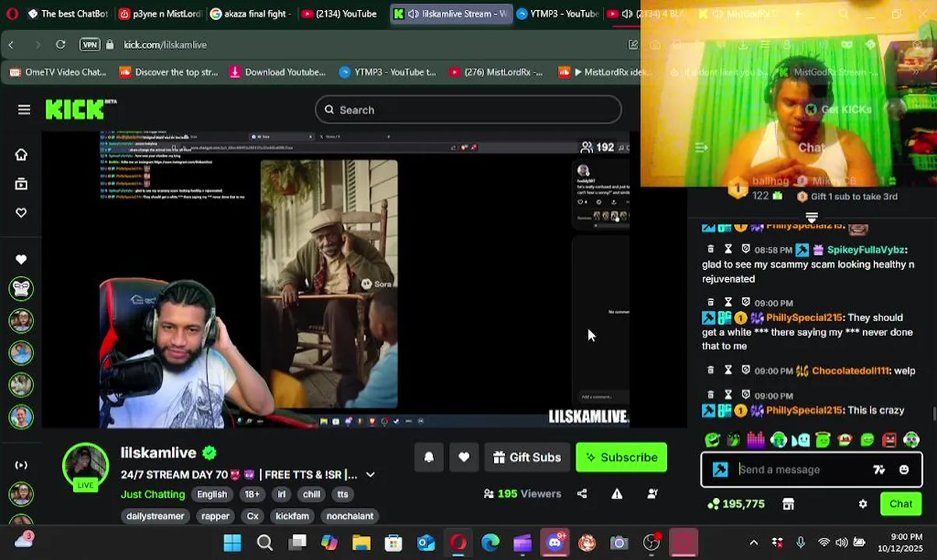
Task: Switch to YTMP3 - YouTube browser tab
Action: [558, 13]
